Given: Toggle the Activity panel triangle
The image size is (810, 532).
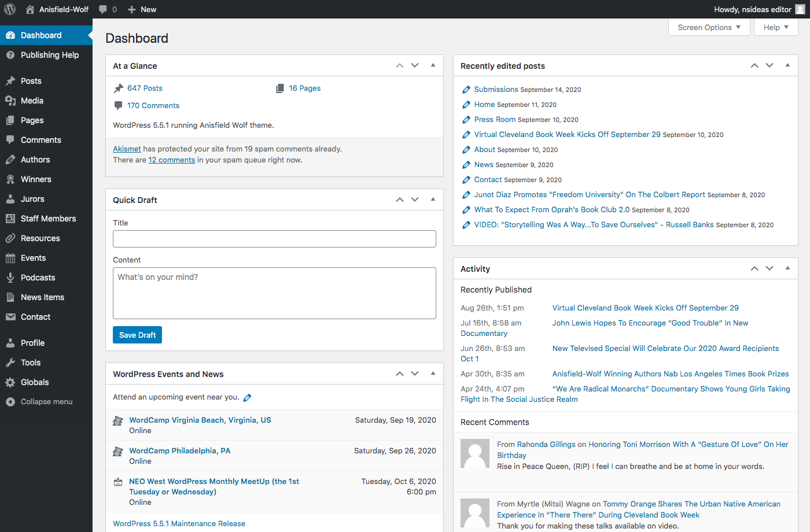Looking at the screenshot, I should 787,268.
